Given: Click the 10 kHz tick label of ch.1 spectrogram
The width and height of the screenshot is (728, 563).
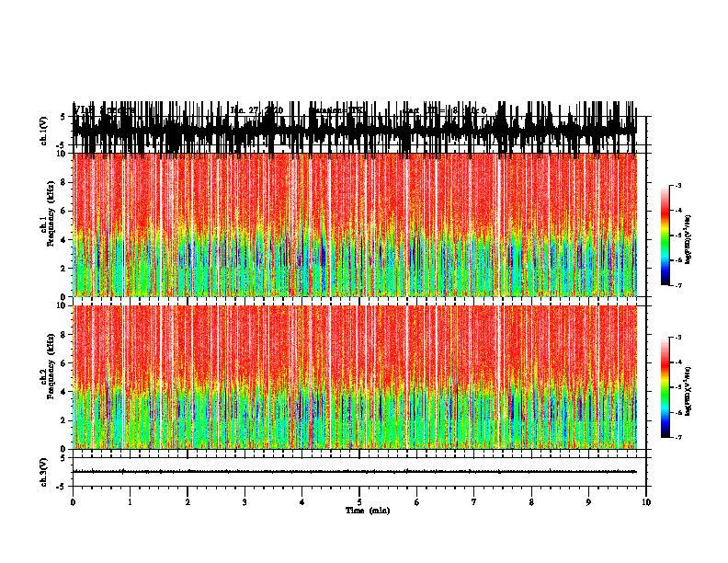Looking at the screenshot, I should tap(62, 154).
